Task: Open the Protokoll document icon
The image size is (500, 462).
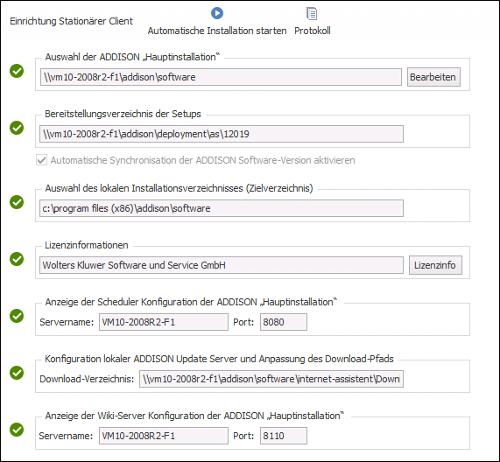Action: coord(312,14)
